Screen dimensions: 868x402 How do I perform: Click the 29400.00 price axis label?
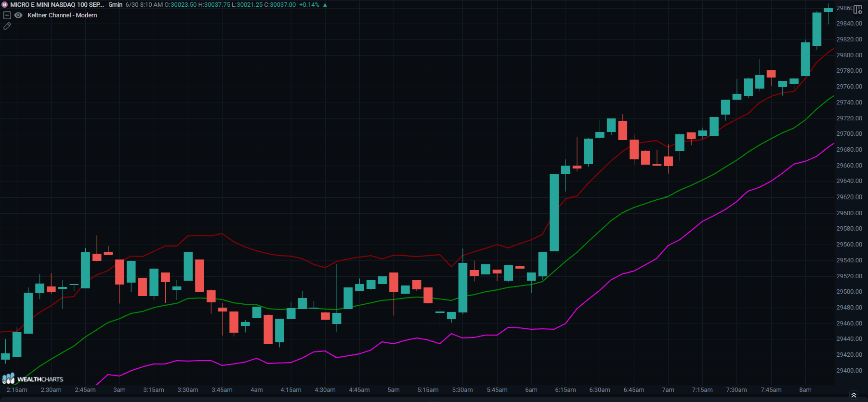click(x=849, y=371)
